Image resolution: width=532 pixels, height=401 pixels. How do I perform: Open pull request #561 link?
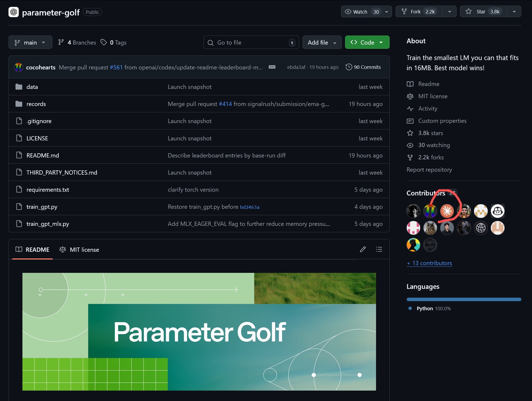116,67
